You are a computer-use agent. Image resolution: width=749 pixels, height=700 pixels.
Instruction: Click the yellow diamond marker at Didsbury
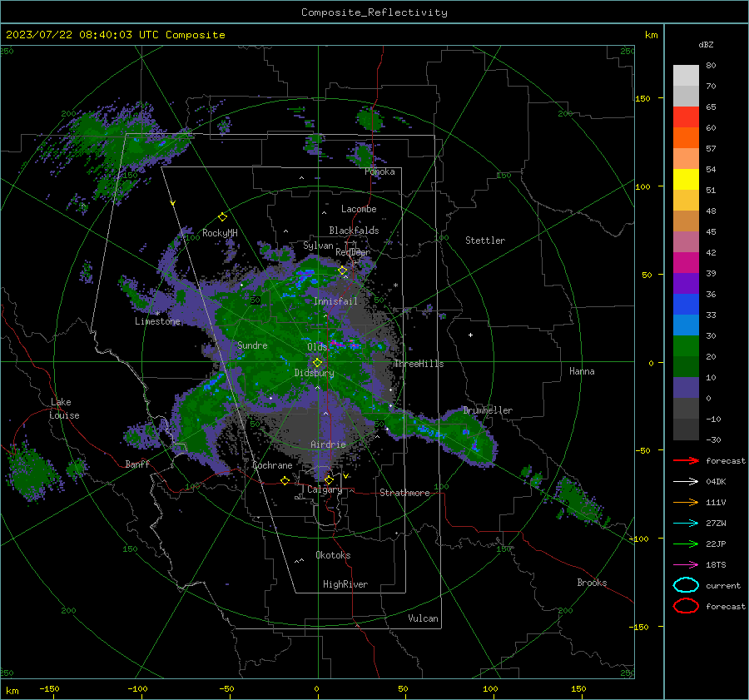317,363
